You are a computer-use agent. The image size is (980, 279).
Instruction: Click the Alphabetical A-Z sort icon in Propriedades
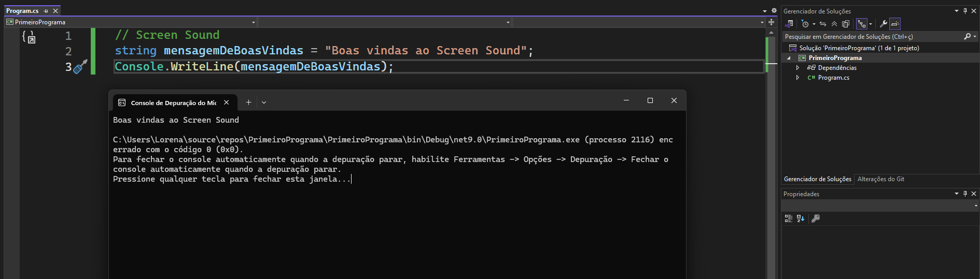[801, 218]
